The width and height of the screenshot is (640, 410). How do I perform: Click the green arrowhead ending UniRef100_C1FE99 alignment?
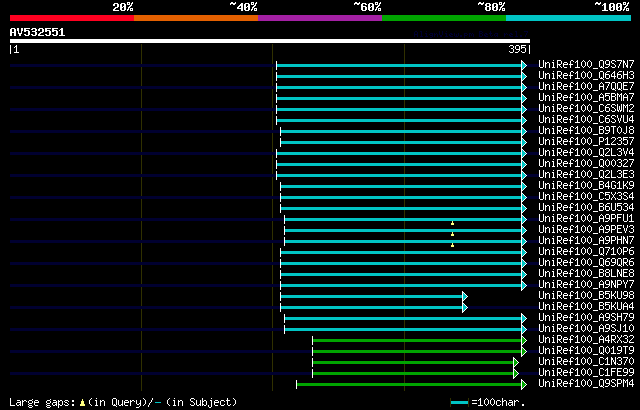pos(516,374)
